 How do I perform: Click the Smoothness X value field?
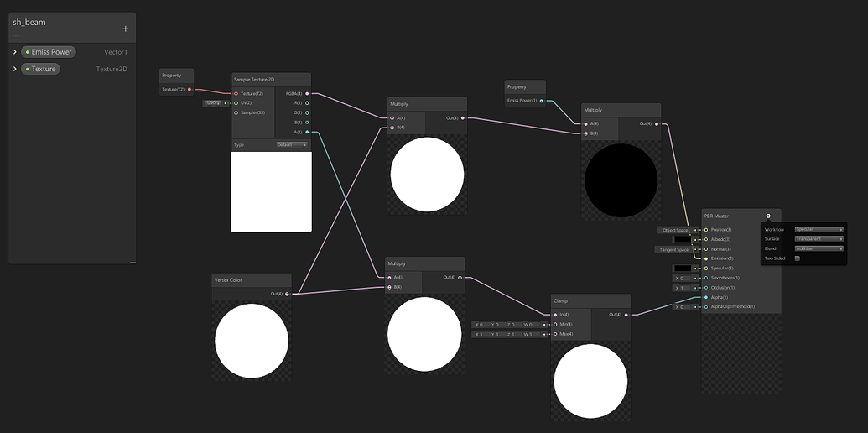(682, 278)
